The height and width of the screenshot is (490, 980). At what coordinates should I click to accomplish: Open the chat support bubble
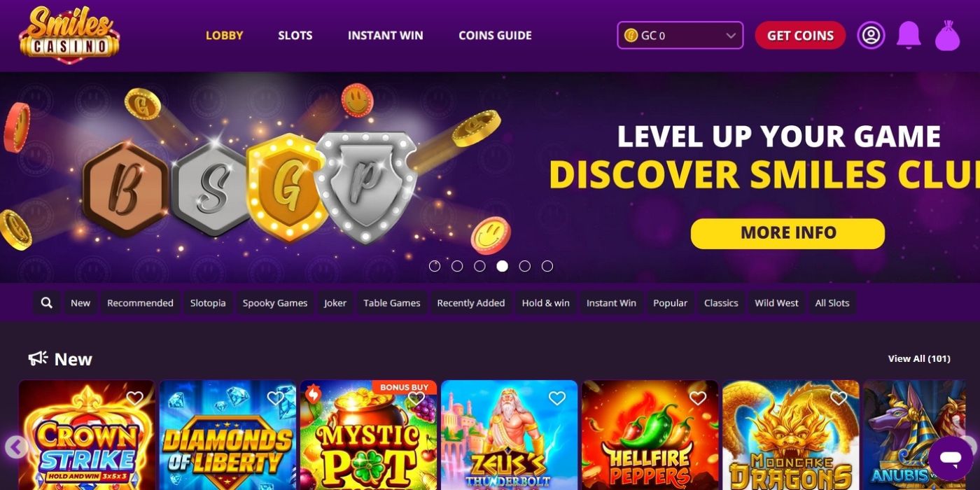click(951, 458)
